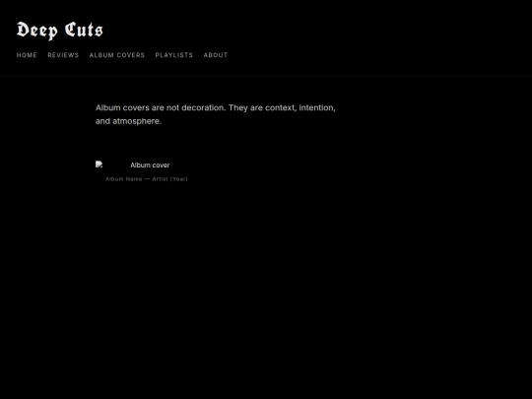
Task: Visit the About page
Action: click(x=216, y=55)
